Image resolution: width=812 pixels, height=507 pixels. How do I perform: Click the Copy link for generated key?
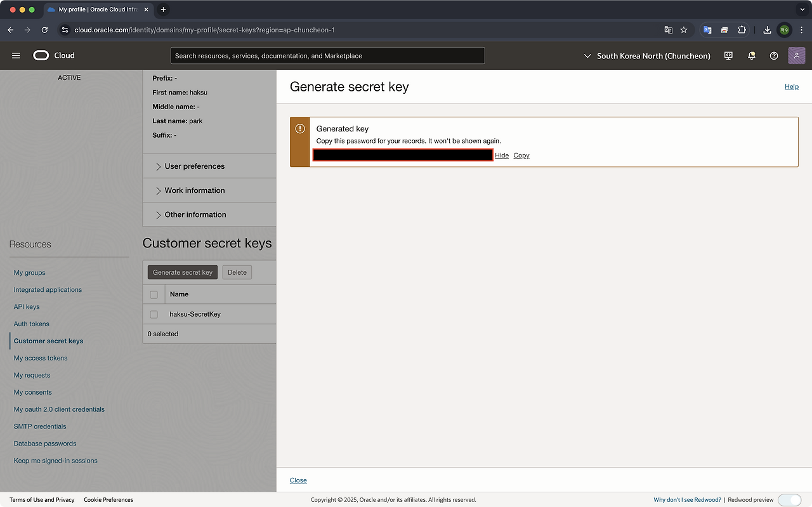coord(521,155)
